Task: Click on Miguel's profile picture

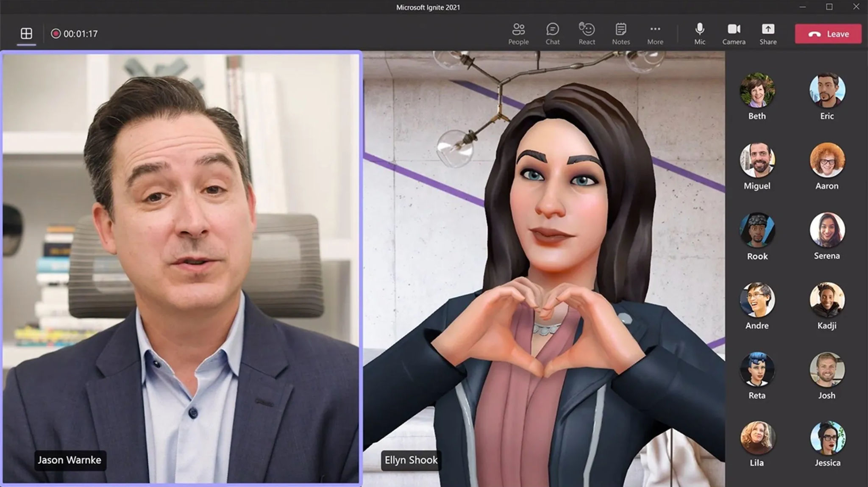Action: coord(757,160)
